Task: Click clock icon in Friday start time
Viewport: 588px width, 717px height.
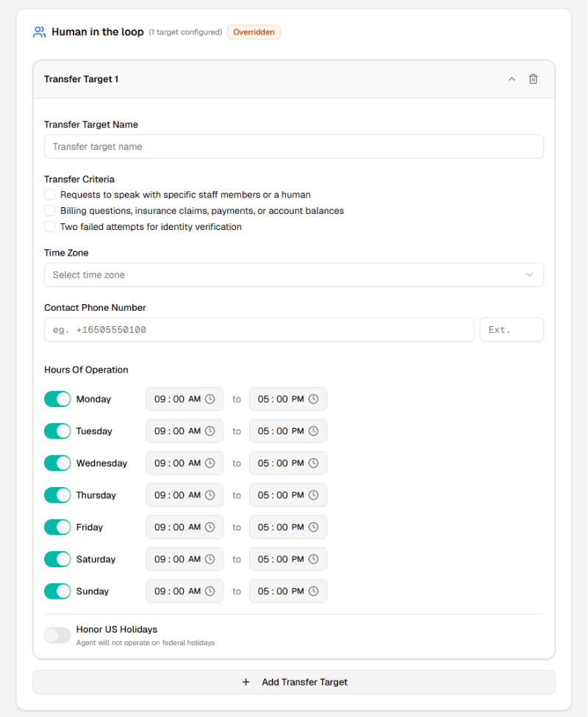Action: 209,527
